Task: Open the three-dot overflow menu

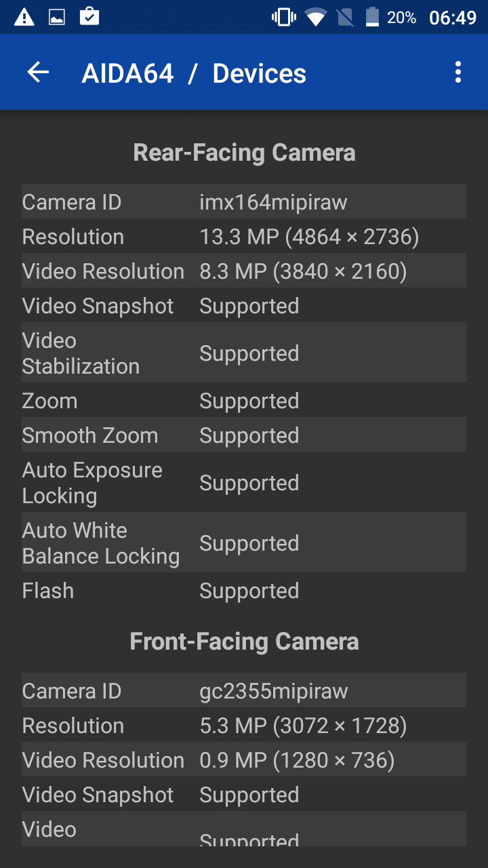Action: 458,73
